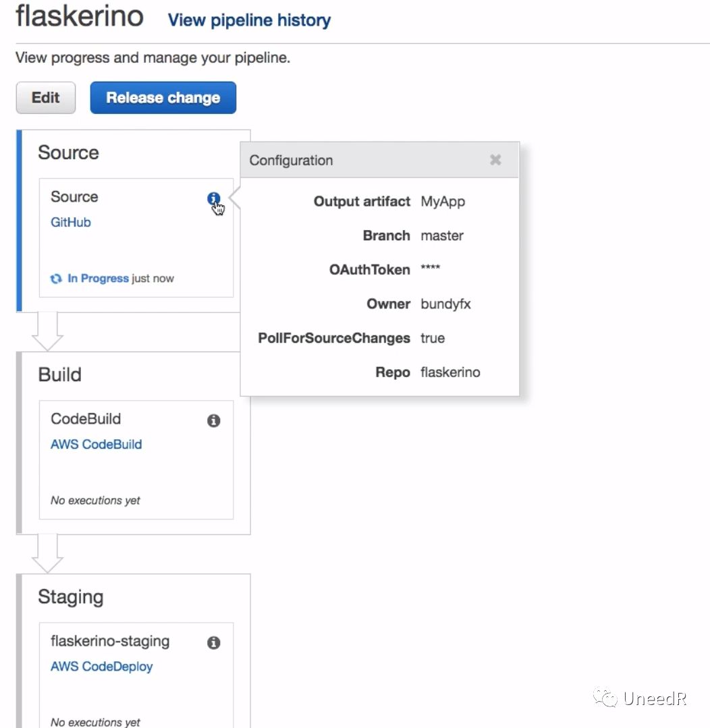Image resolution: width=710 pixels, height=728 pixels.
Task: Select the bundyfx owner value
Action: [x=445, y=304]
